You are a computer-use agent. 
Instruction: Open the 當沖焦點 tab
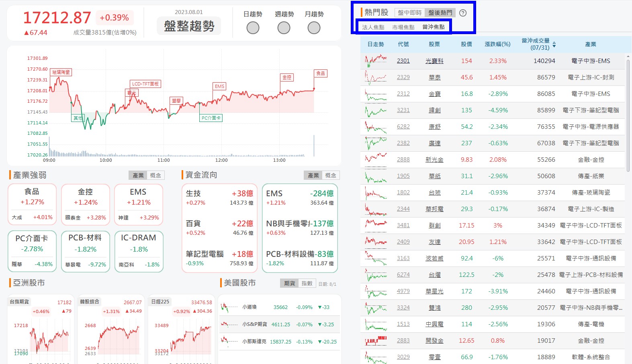pyautogui.click(x=434, y=27)
